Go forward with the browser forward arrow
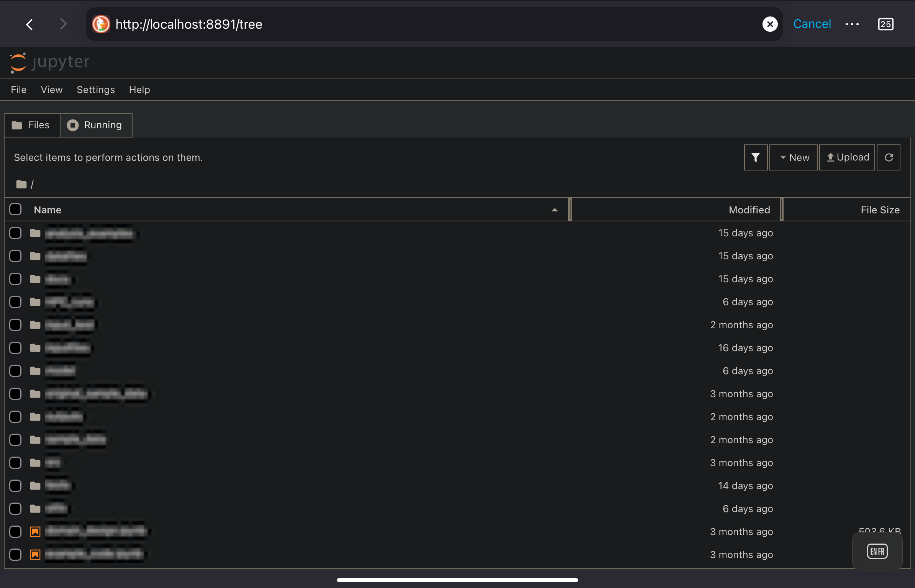Screen dimensions: 915x588 63,24
